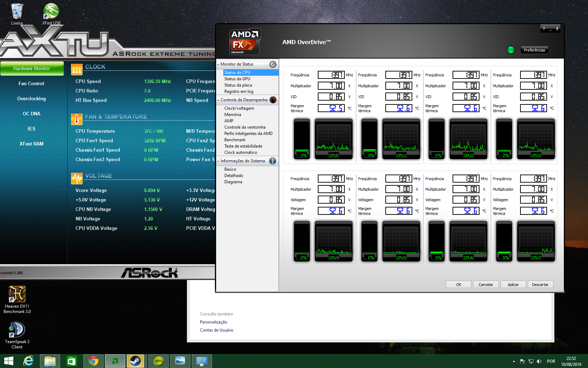Screen dimensions: 588x368
Task: Click the CPU0 usage graph
Action: pyautogui.click(x=334, y=139)
